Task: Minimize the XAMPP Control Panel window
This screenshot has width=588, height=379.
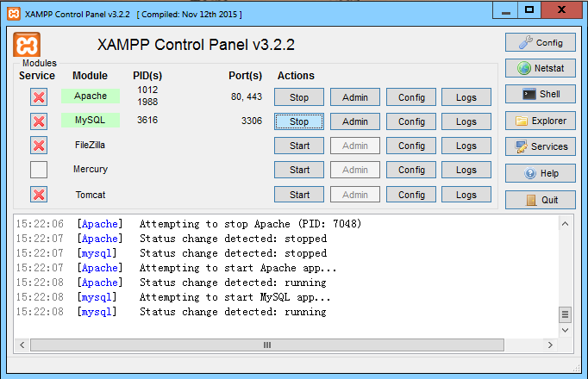Action: pyautogui.click(x=505, y=10)
